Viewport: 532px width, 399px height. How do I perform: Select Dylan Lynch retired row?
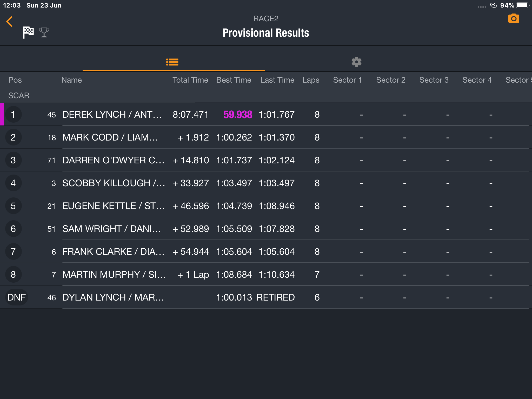266,297
